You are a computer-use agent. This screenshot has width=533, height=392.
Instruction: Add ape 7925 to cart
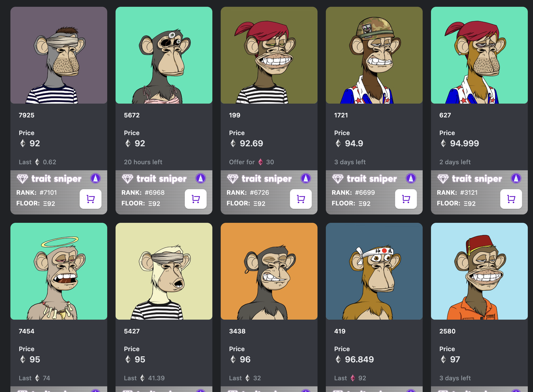click(90, 199)
